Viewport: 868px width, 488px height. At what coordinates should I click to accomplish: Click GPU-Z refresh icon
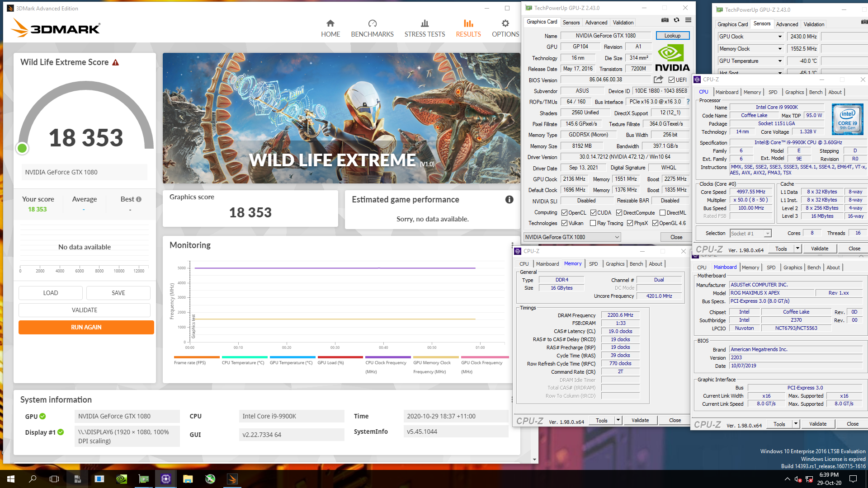pos(676,20)
